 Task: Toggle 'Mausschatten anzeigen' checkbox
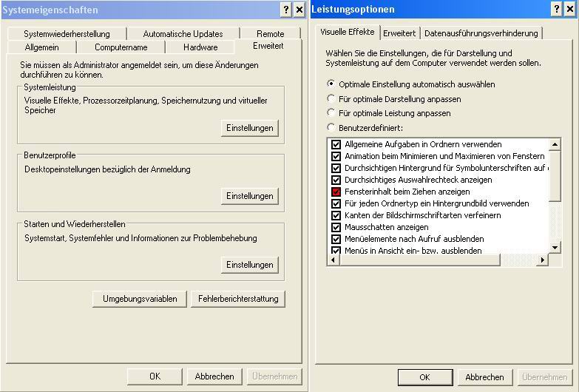tap(336, 227)
